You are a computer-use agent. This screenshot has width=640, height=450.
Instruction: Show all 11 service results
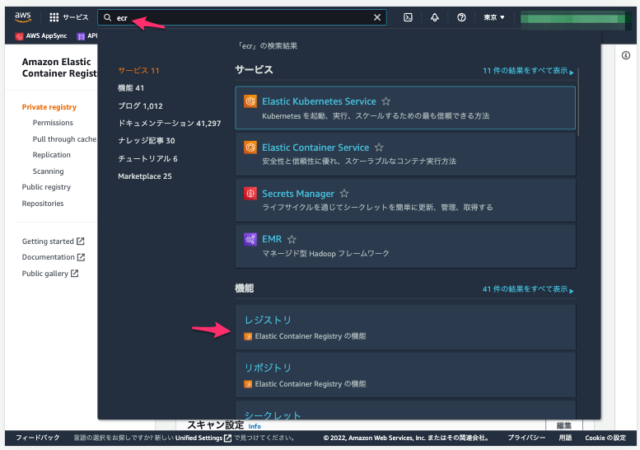[x=528, y=71]
